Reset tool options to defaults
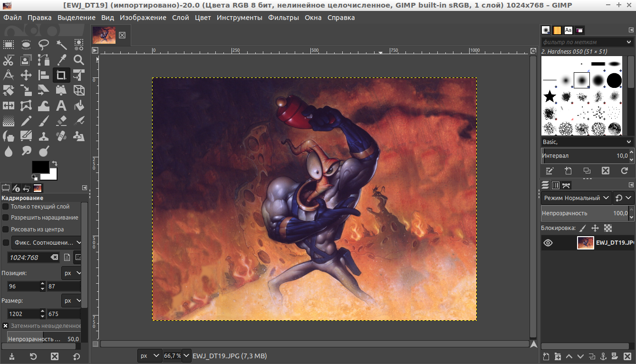The height and width of the screenshot is (364, 636). 76,356
